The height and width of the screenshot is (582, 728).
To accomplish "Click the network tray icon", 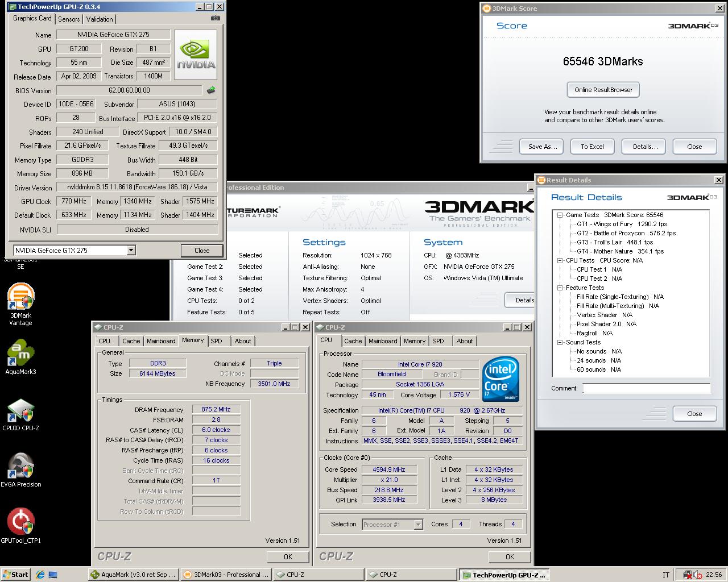I will pyautogui.click(x=687, y=575).
